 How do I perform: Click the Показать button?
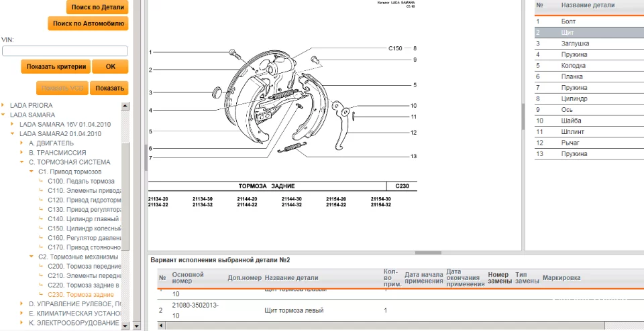[109, 88]
